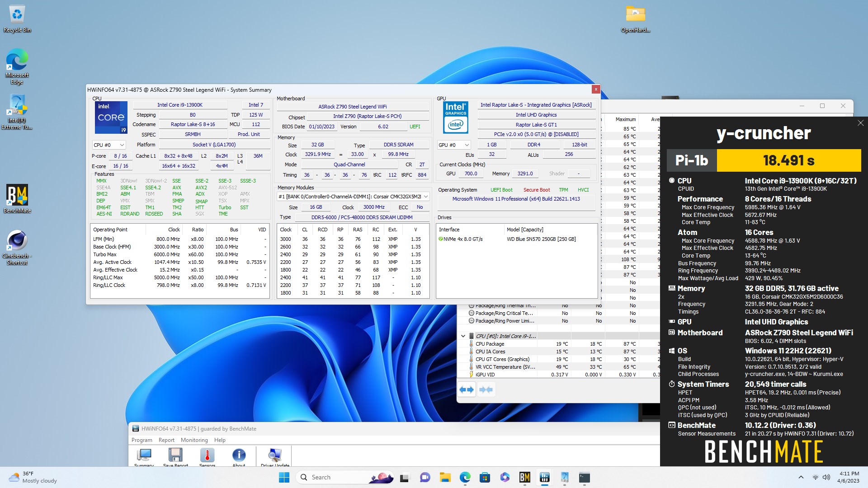Click the HWiNFO taskbar icon
The image size is (868, 488).
pyautogui.click(x=544, y=477)
